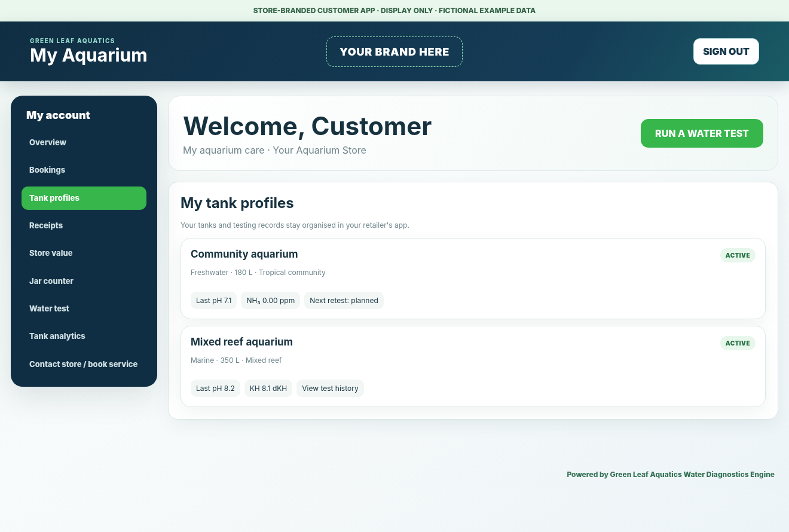Click the My account sidebar heading
Viewport: 789px width, 532px height.
pos(58,115)
